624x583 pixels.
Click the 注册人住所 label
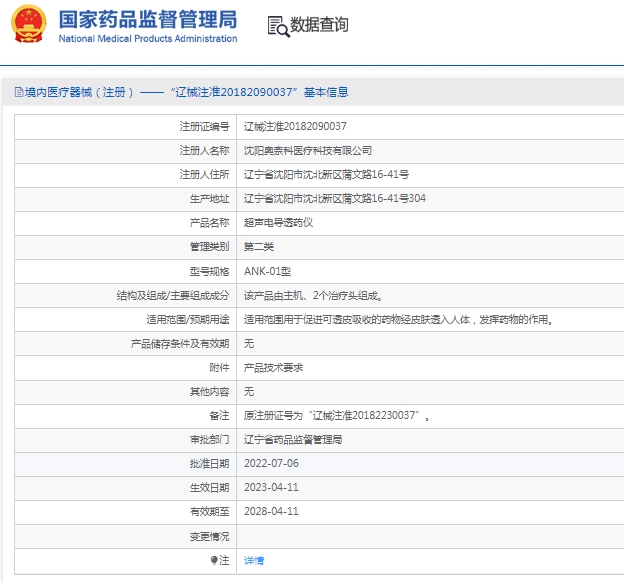(x=205, y=174)
